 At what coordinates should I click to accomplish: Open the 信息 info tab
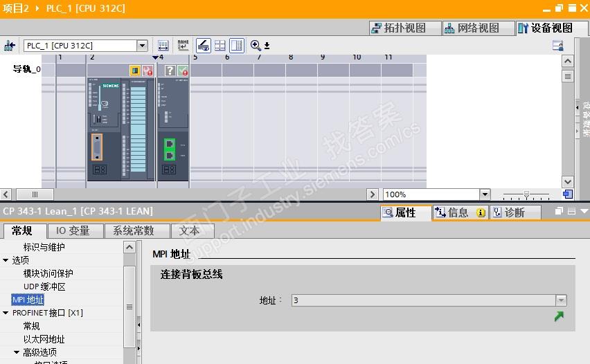460,213
